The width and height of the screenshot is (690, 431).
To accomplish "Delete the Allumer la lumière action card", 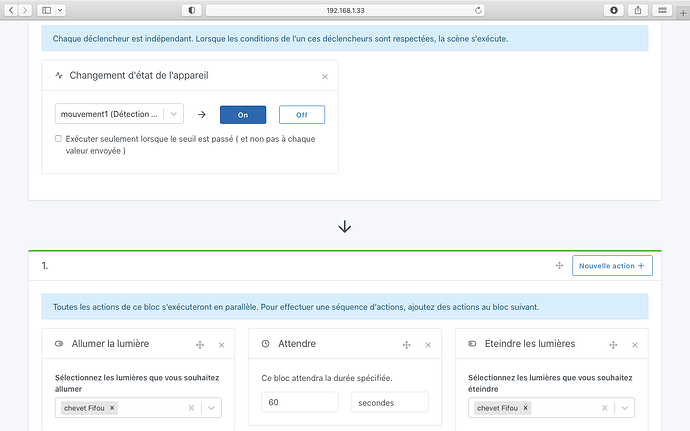I will (x=221, y=344).
